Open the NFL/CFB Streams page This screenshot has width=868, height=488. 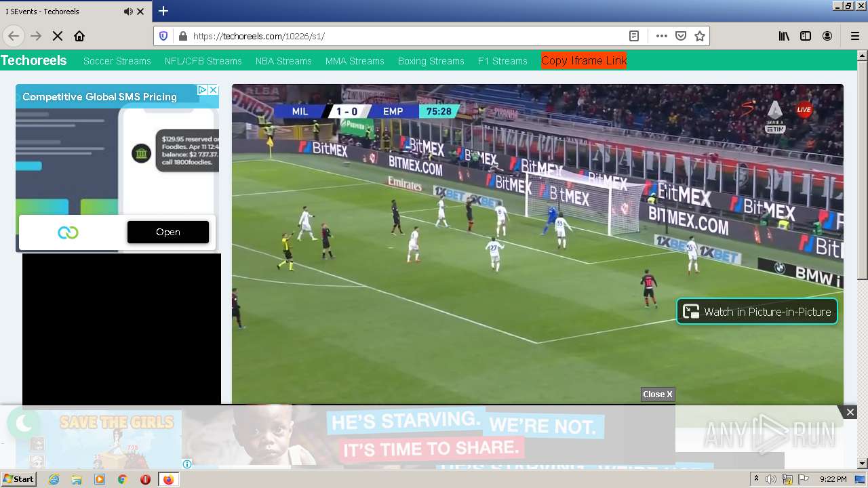[203, 61]
